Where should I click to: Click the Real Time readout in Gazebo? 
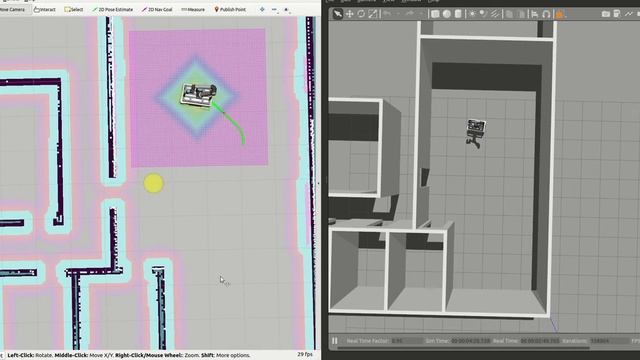pos(540,341)
